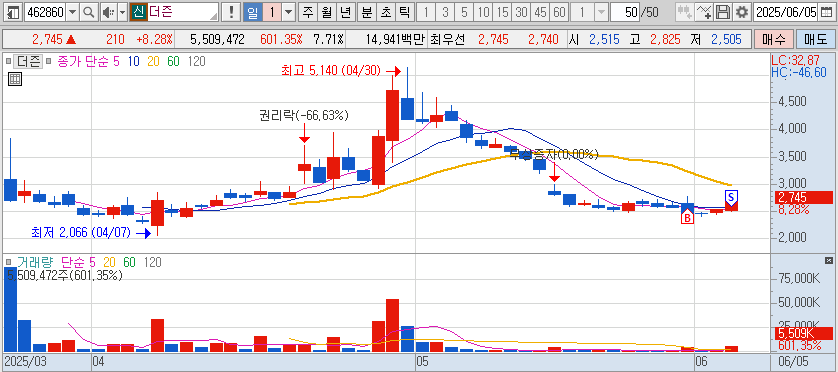Click the red 2,745 price tag on the axis

point(803,198)
